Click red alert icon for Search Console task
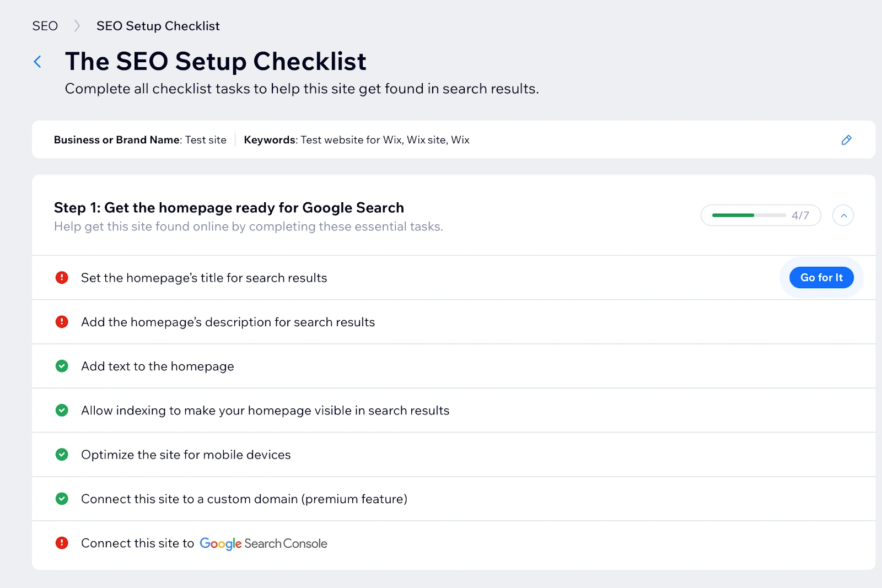This screenshot has width=882, height=588. (62, 543)
